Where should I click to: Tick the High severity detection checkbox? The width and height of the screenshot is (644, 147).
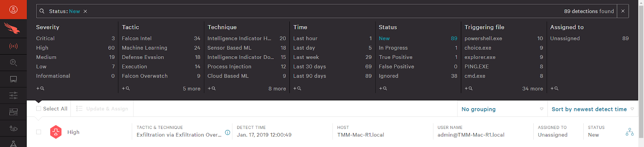(39, 132)
